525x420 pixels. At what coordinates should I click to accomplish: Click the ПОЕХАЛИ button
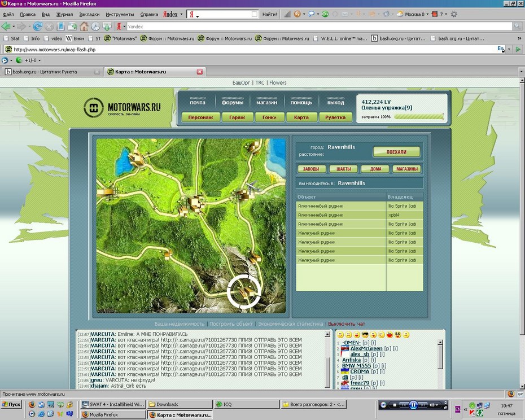pyautogui.click(x=396, y=152)
